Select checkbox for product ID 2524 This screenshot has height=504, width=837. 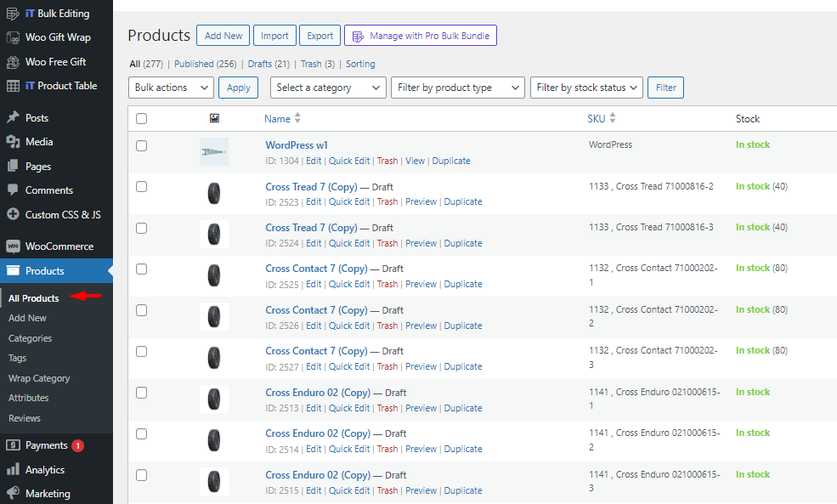[x=141, y=228]
